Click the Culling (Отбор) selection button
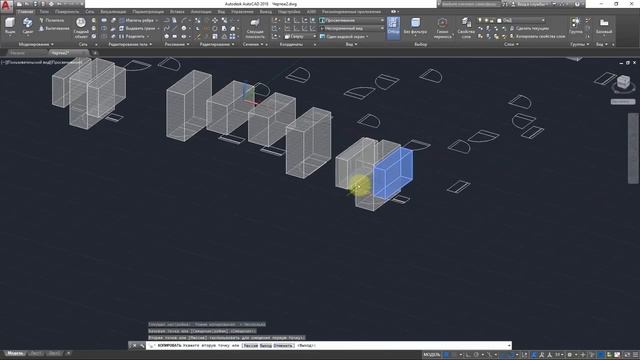This screenshot has width=640, height=360. coord(393,27)
